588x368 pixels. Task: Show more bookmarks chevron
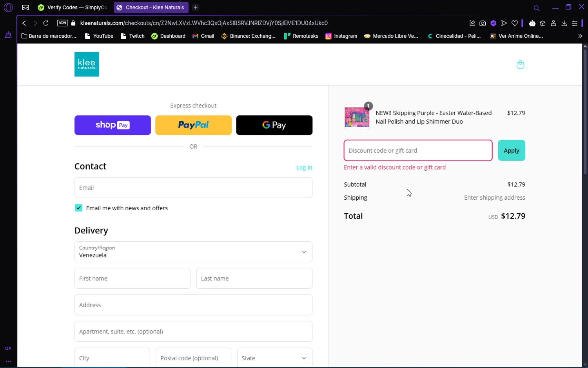click(x=580, y=36)
